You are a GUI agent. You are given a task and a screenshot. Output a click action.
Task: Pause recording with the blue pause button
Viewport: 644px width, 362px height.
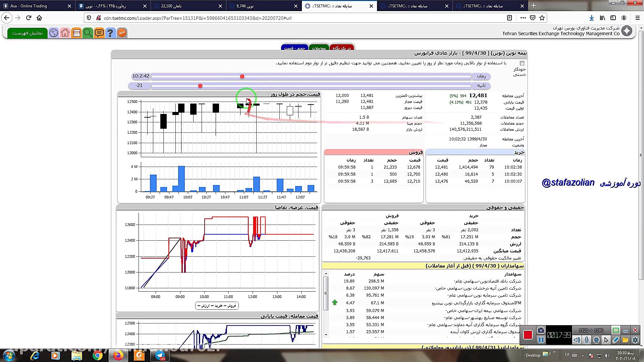[x=541, y=340]
